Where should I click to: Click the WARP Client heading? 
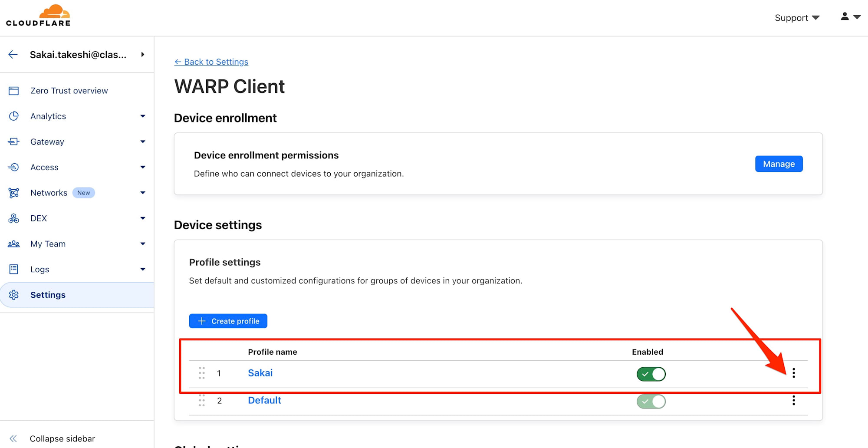(230, 86)
